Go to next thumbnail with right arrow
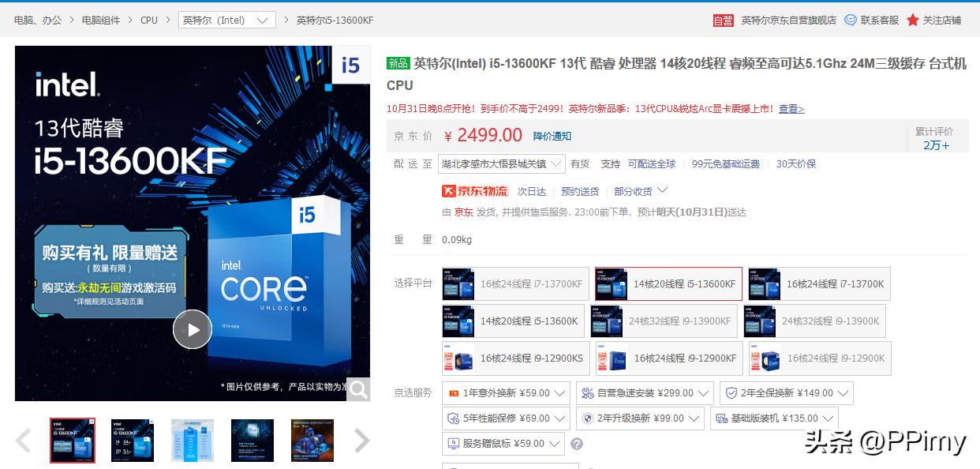This screenshot has width=980, height=469. pyautogui.click(x=361, y=441)
